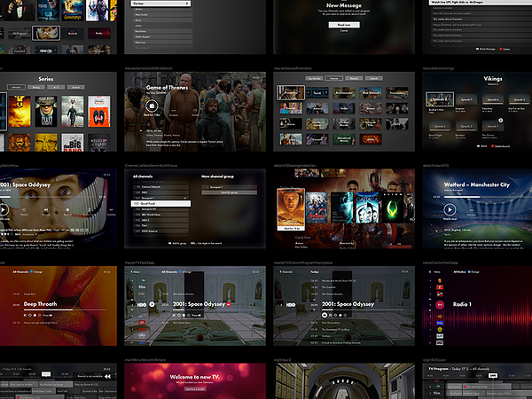This screenshot has height=399, width=532.
Task: Play 2001: Space Oddysey detail screen
Action: tap(3, 209)
